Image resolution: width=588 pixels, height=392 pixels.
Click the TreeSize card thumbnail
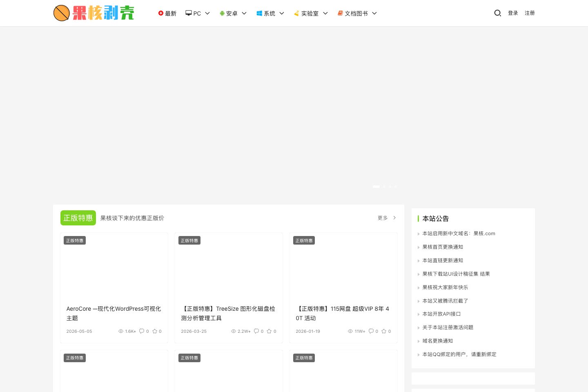(229, 266)
